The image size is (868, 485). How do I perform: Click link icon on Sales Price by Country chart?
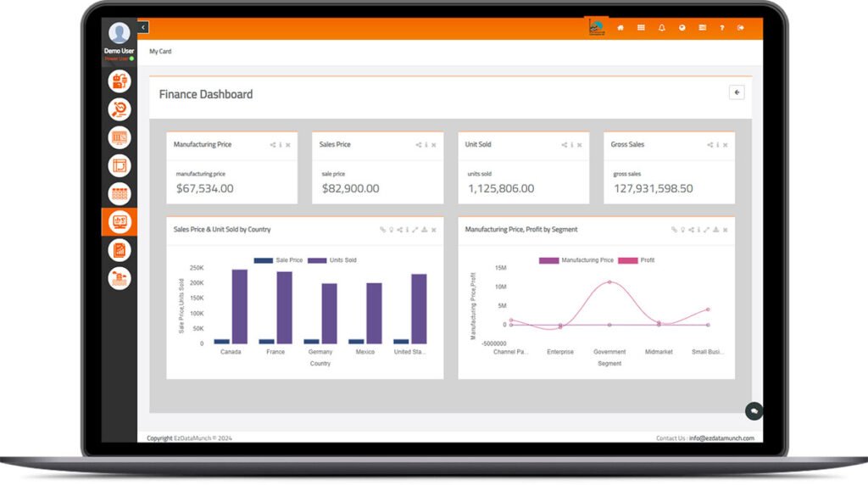point(382,230)
